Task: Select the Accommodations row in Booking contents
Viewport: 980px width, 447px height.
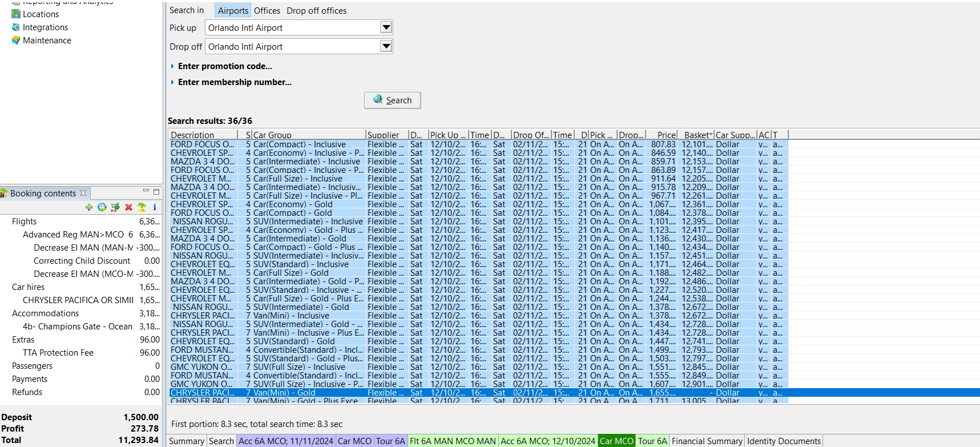Action: pos(80,313)
